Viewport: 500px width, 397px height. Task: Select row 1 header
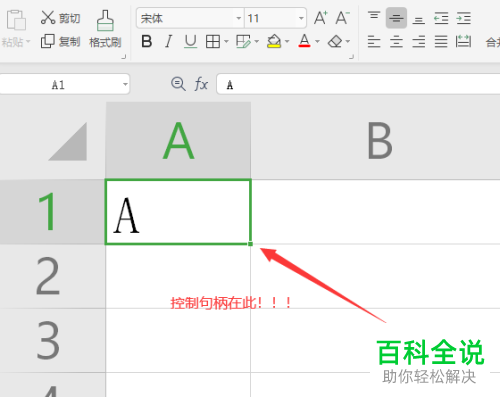coord(52,212)
